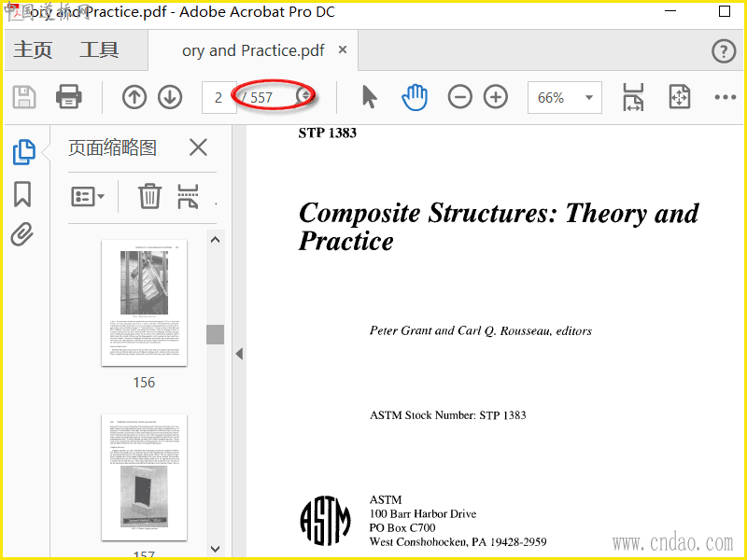Select the page 157 thumbnail
The image size is (747, 560).
(145, 478)
